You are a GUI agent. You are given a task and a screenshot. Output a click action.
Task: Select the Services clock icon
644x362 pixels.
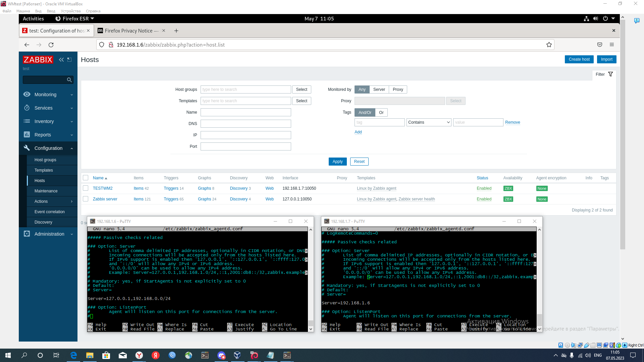27,108
